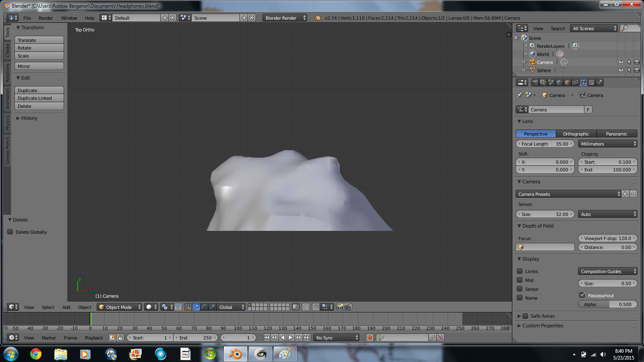Open the File menu
This screenshot has height=362, width=644.
coord(27,18)
